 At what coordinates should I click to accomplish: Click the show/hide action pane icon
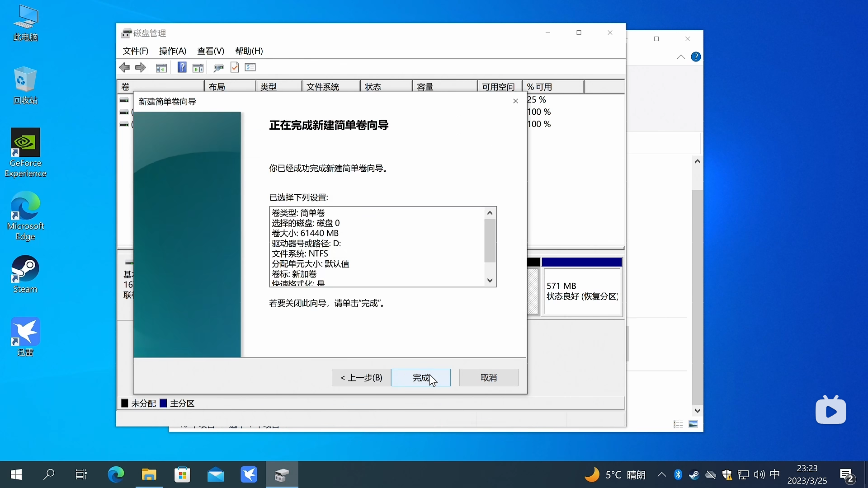coord(198,67)
